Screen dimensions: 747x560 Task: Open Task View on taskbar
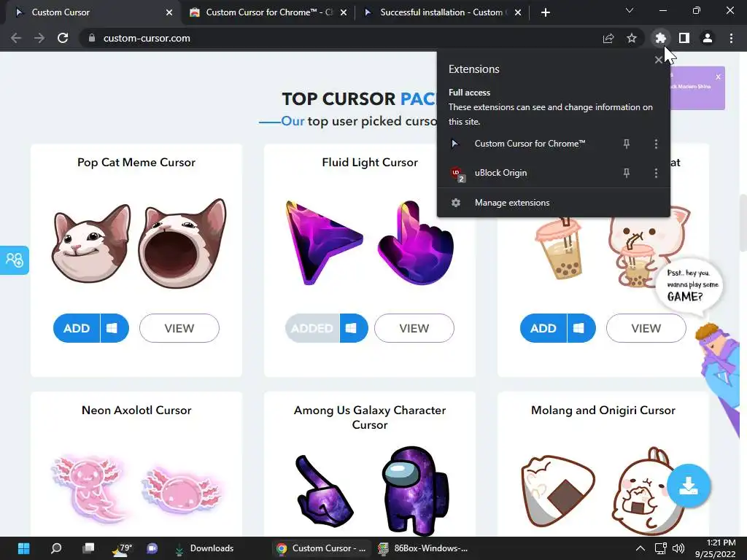(x=88, y=548)
